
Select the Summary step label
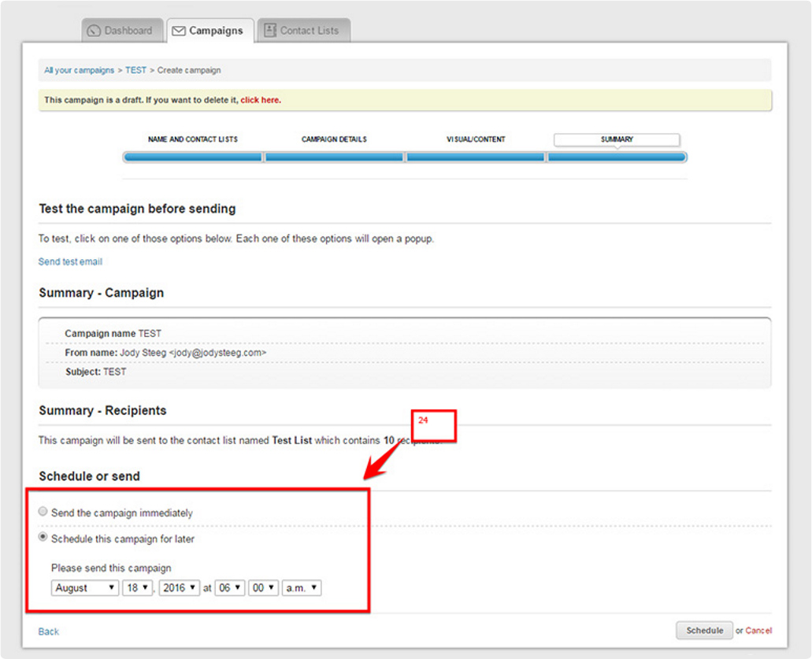617,139
